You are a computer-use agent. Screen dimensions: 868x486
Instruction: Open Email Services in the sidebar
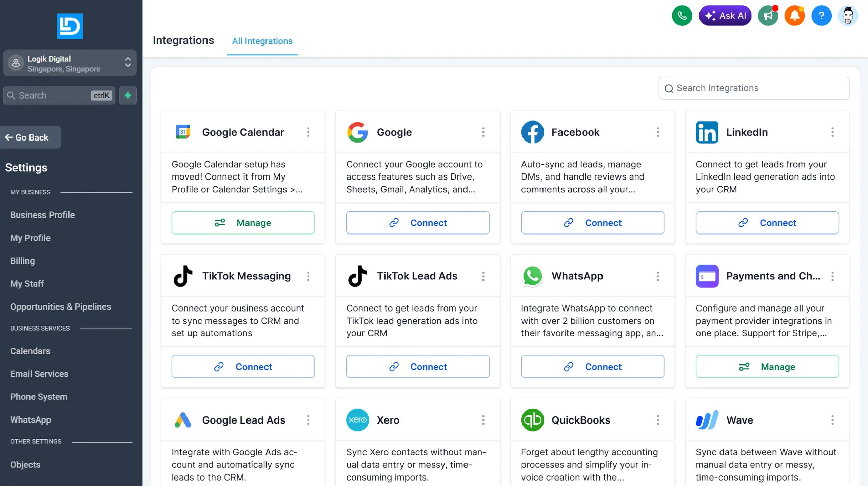[39, 374]
